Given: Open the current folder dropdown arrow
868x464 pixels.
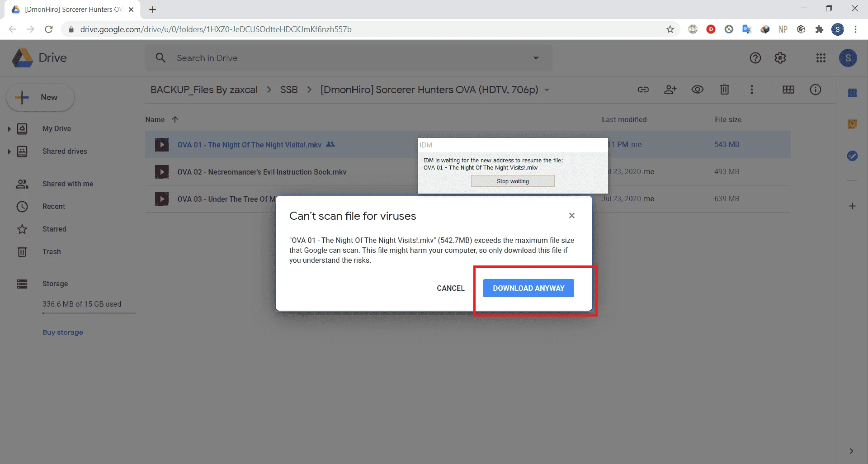Looking at the screenshot, I should pos(547,90).
